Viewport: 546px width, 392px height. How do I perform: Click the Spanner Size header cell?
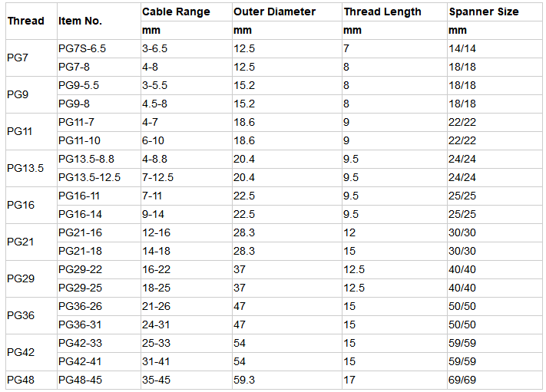[483, 12]
